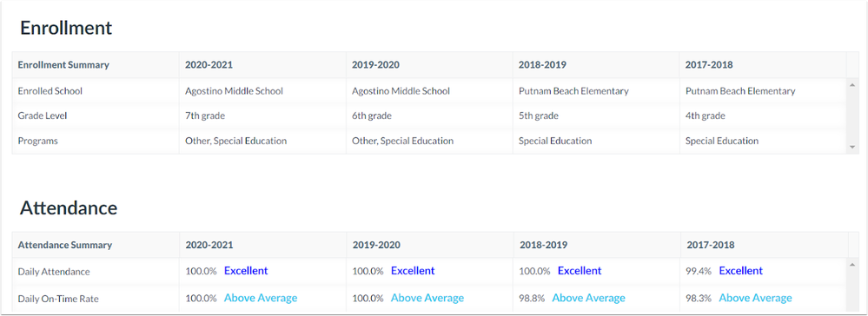The width and height of the screenshot is (868, 316).
Task: Select the Enrollment Summary header cell
Action: click(x=96, y=65)
